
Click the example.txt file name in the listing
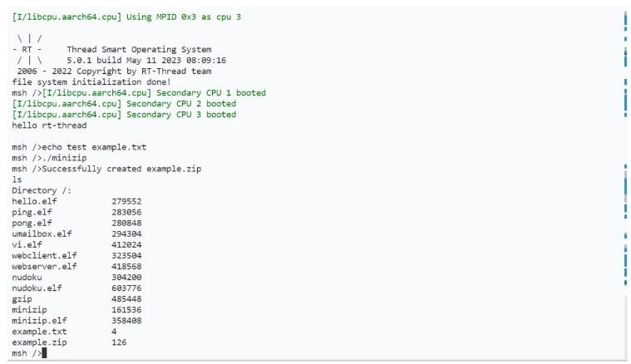coord(39,332)
